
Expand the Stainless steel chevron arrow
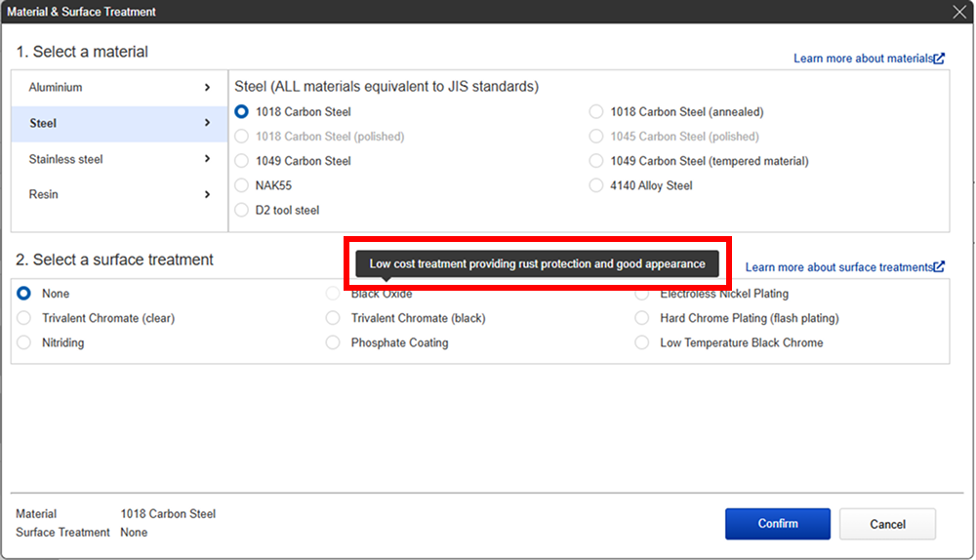[x=207, y=159]
